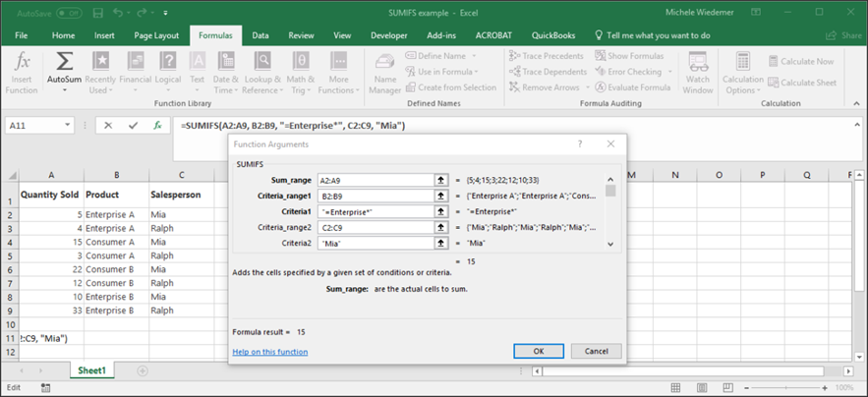Click the fx icon beside formula bar
This screenshot has width=868, height=397.
(157, 126)
